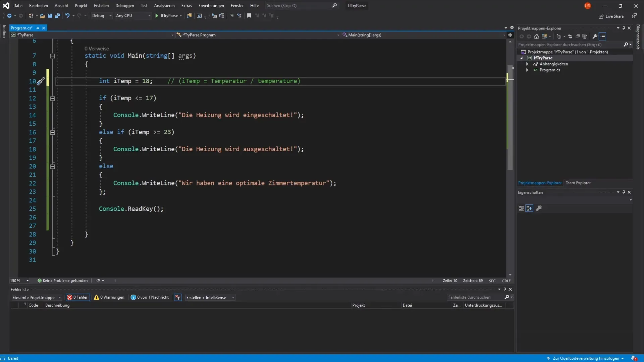The image size is (644, 362).
Task: Start debugging with the green play icon
Action: 157,16
